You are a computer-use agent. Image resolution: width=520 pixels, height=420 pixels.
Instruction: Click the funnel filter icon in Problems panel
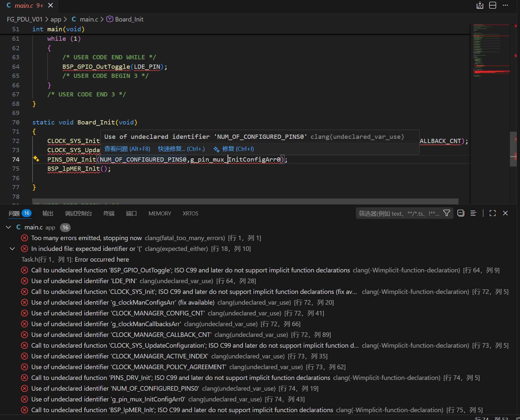pyautogui.click(x=447, y=213)
